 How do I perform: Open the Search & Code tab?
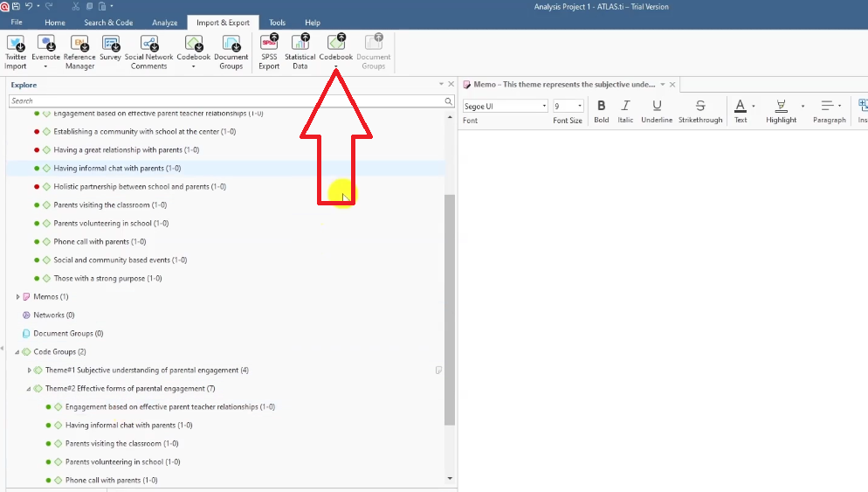pos(107,23)
